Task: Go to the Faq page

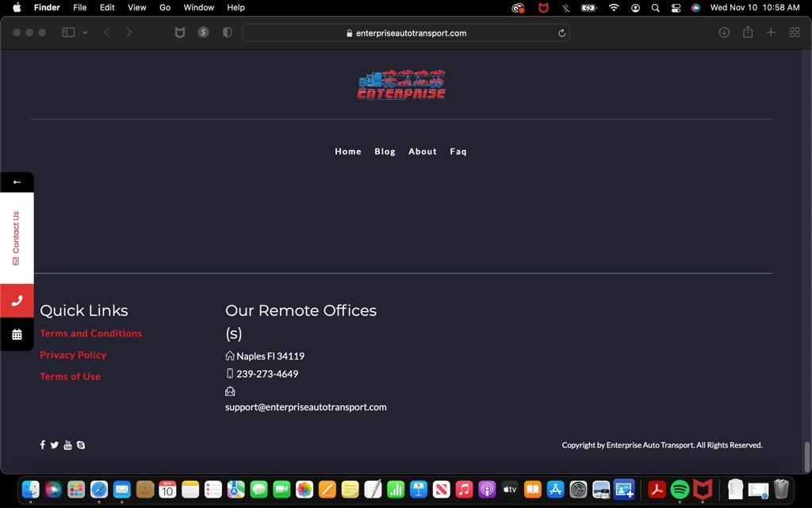Action: pos(458,152)
